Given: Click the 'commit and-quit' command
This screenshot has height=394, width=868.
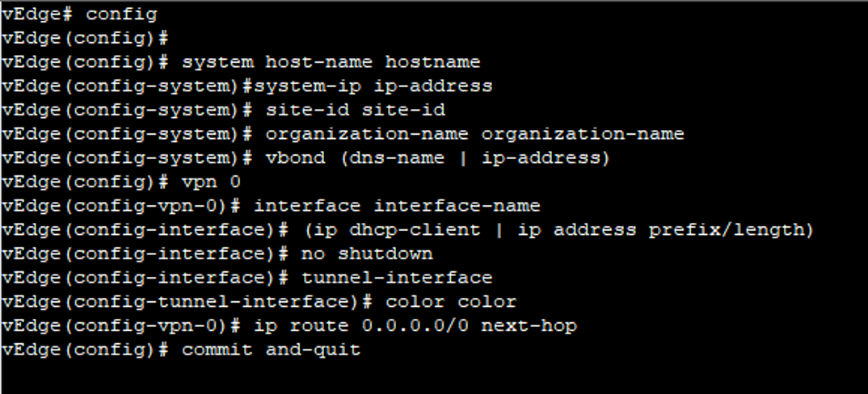Looking at the screenshot, I should (272, 350).
